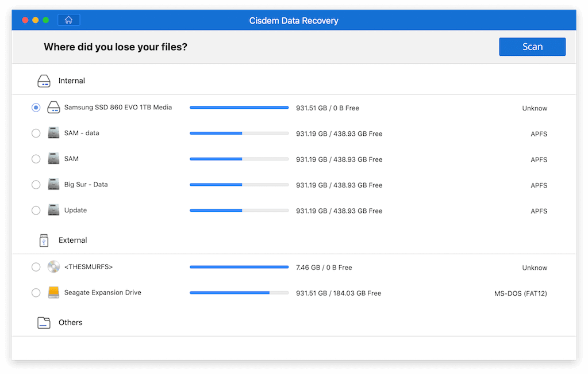Collapse the External drives section
588x374 pixels.
[x=73, y=240]
